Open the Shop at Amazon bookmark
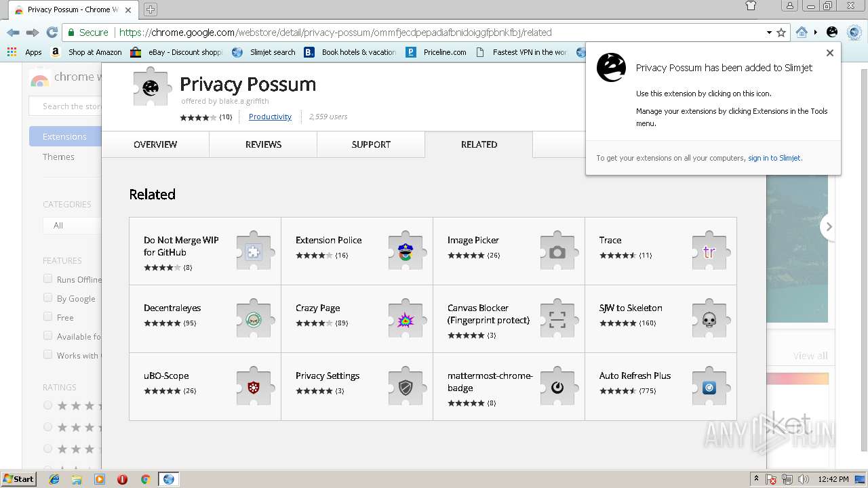Viewport: 868px width, 488px height. 86,52
